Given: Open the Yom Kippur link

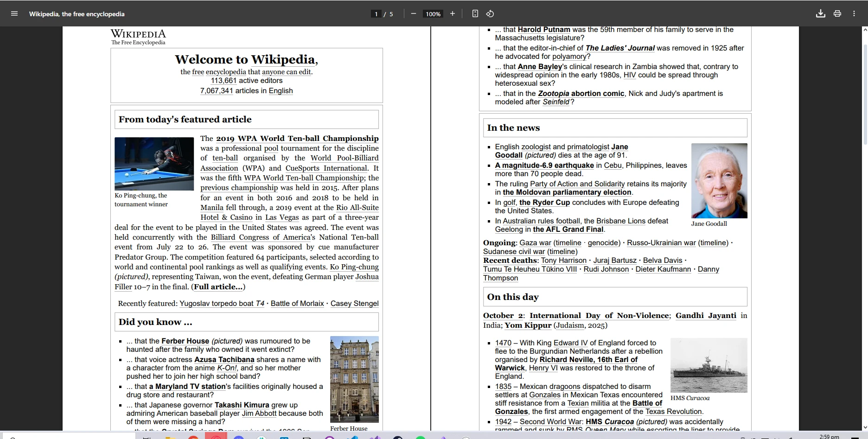Looking at the screenshot, I should (x=528, y=325).
